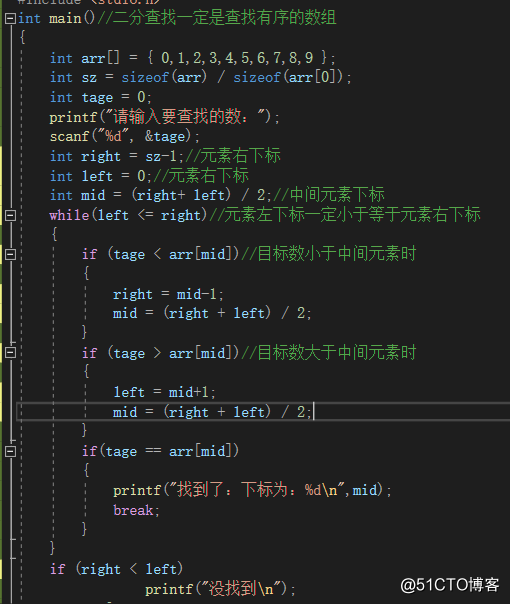
Task: Click the line 'int arr[] = { 0,1,2,3,4,5,6,7,8,9 };'
Action: tap(193, 58)
